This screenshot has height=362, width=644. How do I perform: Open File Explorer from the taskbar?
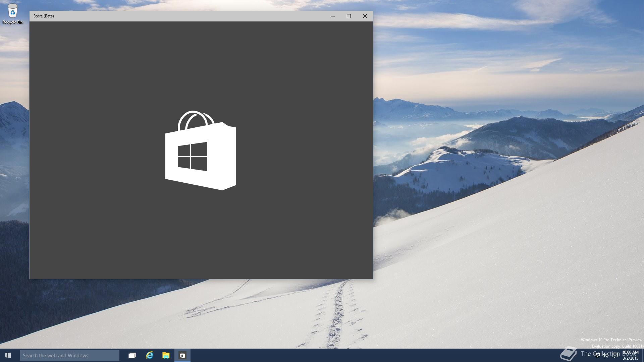[x=166, y=355]
